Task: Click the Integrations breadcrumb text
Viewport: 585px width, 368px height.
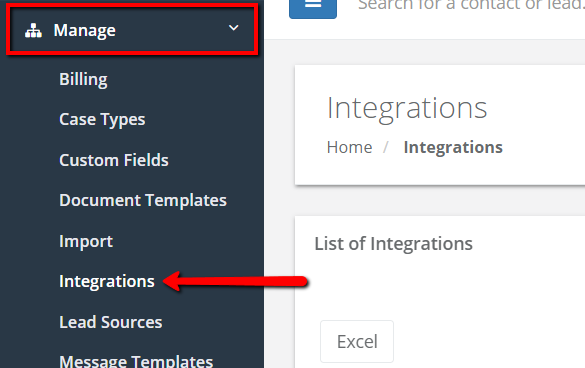Action: (x=453, y=147)
